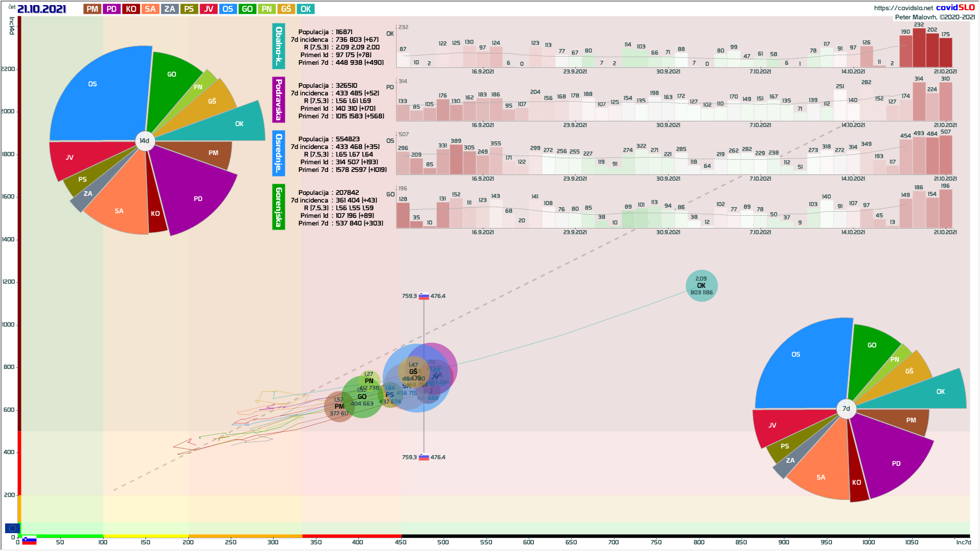
Task: Click the OK bubble on scatter plot
Action: click(x=701, y=286)
